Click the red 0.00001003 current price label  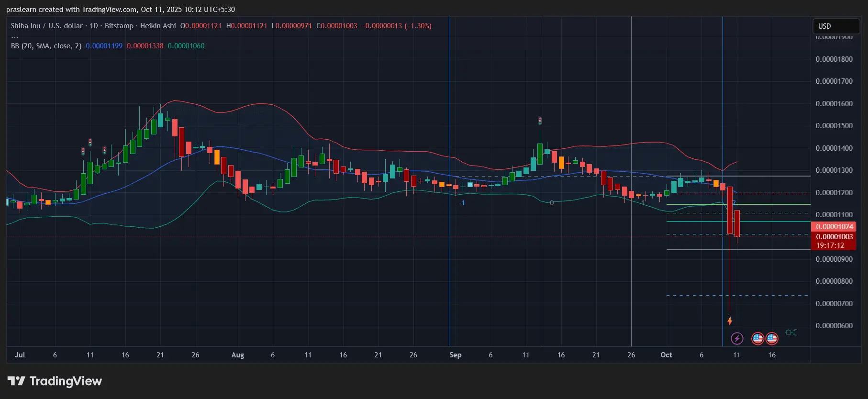[834, 237]
